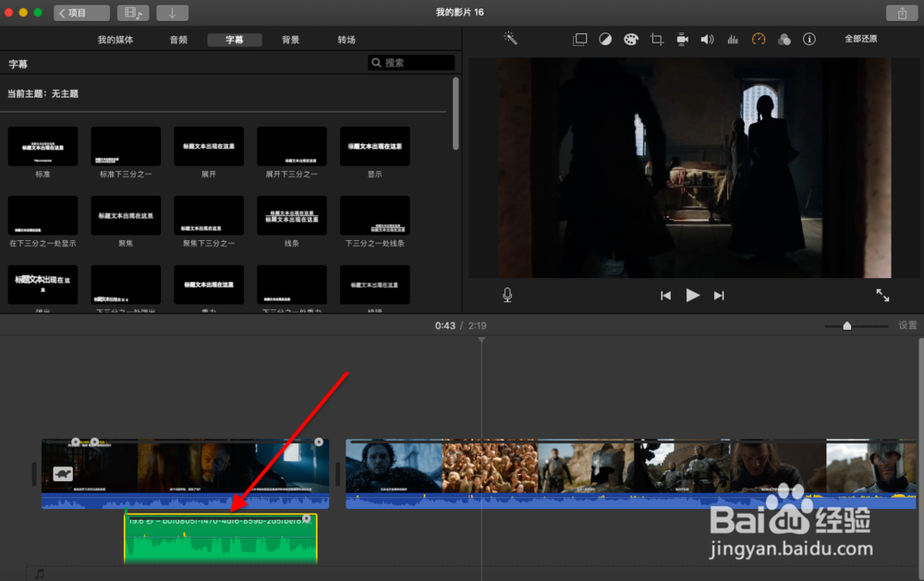This screenshot has width=924, height=581.
Task: Click the 当前主题：无主题 label
Action: [43, 93]
